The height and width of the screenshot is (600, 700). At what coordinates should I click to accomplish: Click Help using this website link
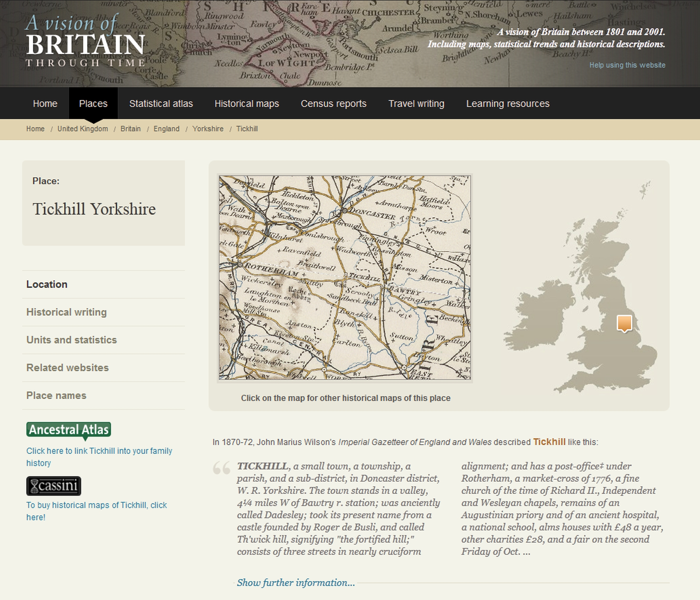(x=627, y=65)
